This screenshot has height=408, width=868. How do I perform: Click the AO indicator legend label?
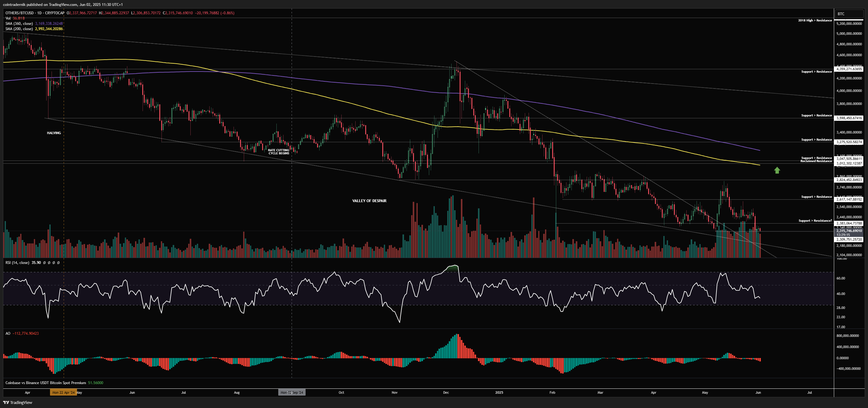click(8, 333)
